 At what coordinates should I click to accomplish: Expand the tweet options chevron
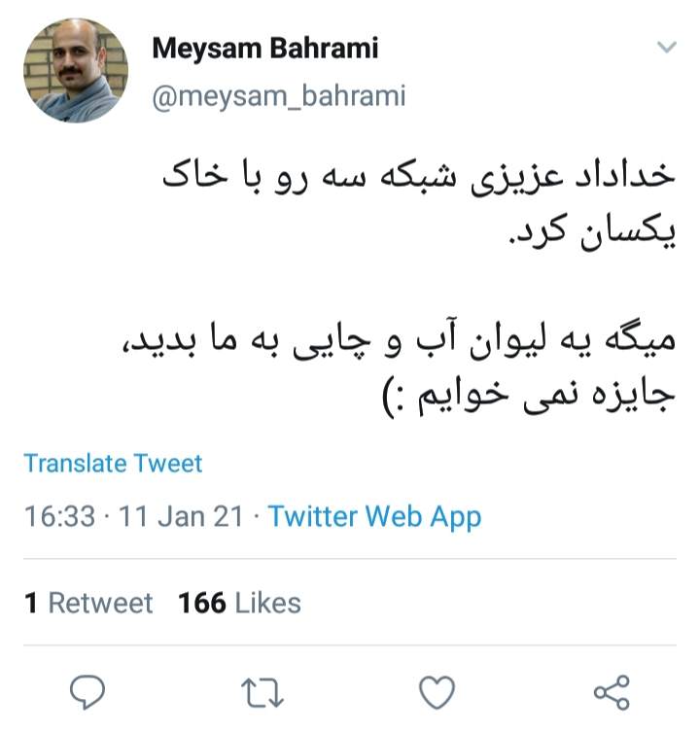pos(666,47)
